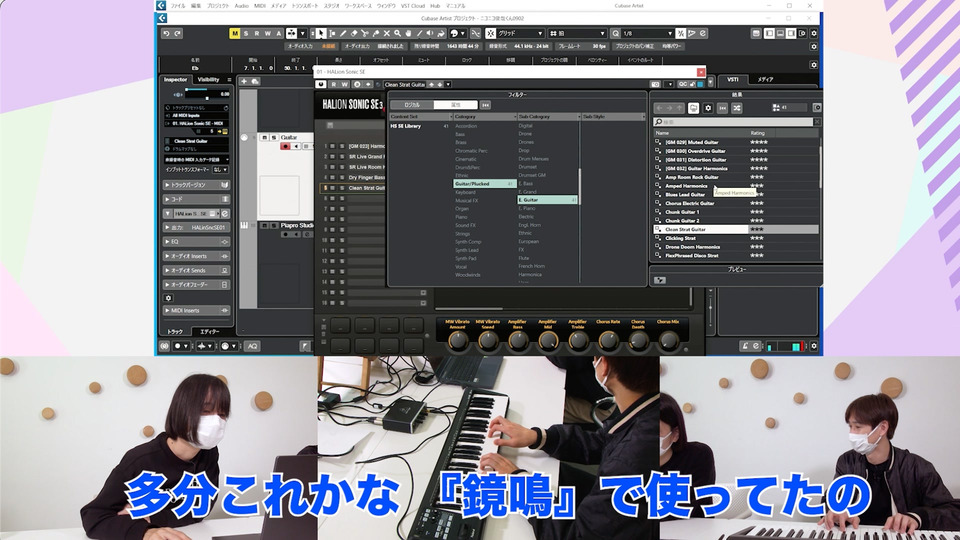
Task: Click the results panel settings gear icon
Action: (708, 108)
